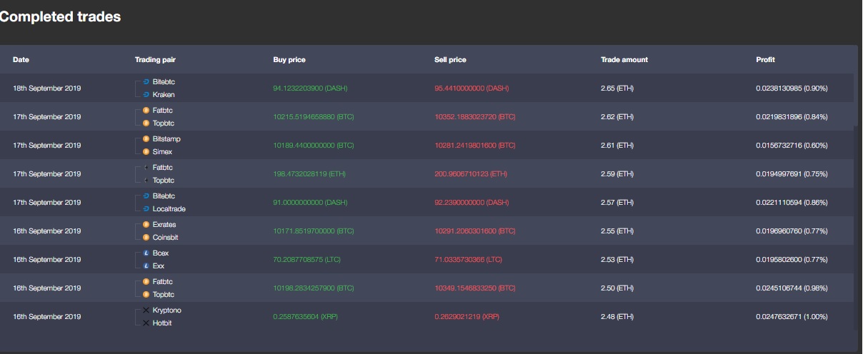Screen dimensions: 868x354
Task: Click the XRP icon next to Hotbit
Action: coord(146,323)
